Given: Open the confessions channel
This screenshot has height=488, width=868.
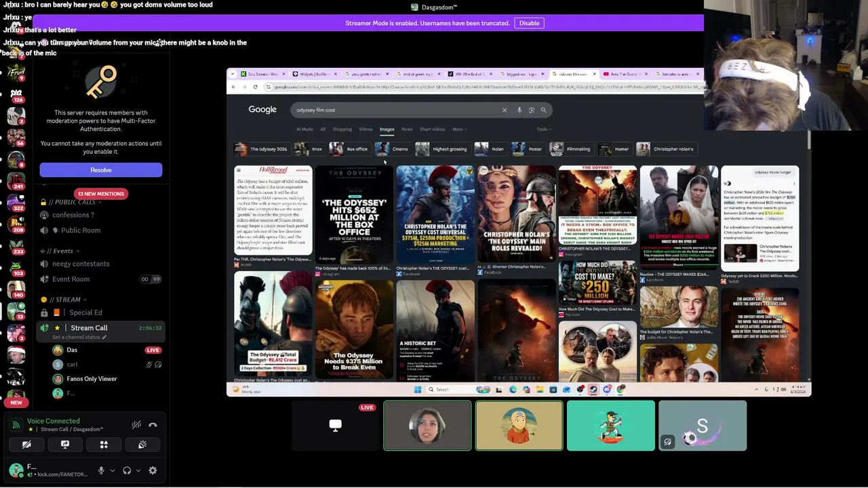Looking at the screenshot, I should coord(73,215).
